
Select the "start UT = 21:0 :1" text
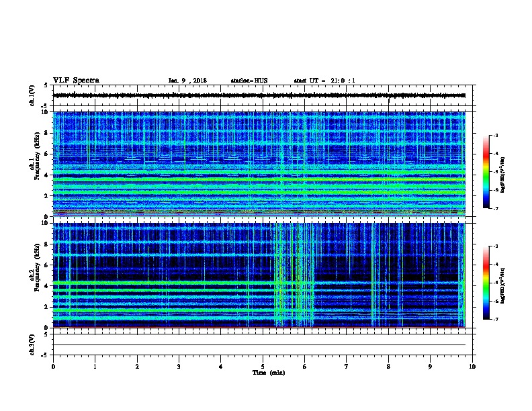tap(324, 81)
